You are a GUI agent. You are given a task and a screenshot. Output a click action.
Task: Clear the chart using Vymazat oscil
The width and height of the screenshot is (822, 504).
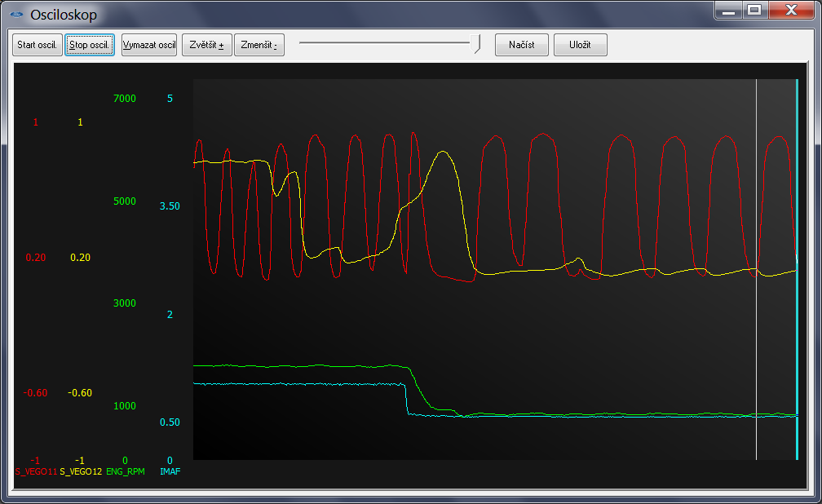(149, 45)
